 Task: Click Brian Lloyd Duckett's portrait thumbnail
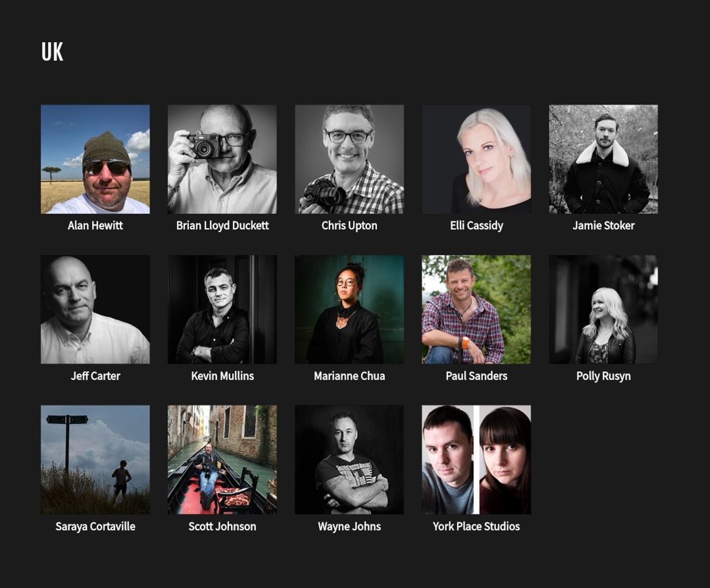coord(222,159)
